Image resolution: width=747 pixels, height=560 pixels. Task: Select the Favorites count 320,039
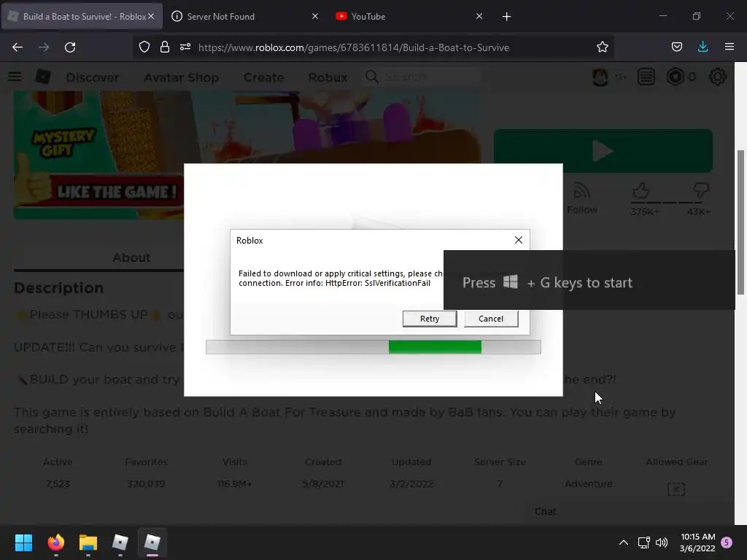[x=146, y=484]
